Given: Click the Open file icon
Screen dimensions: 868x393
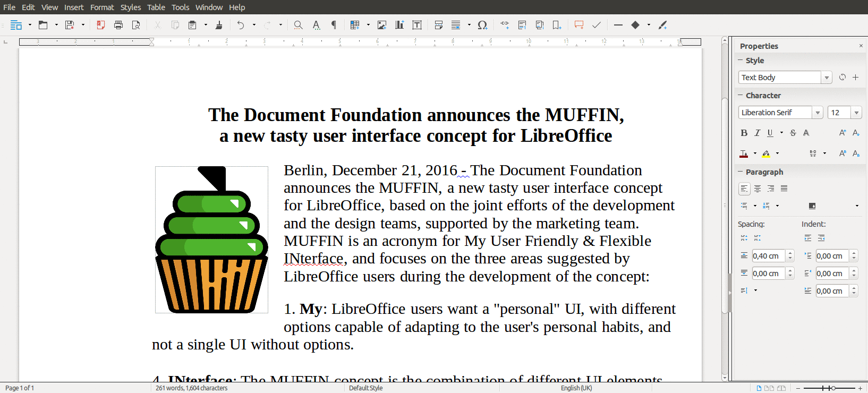Looking at the screenshot, I should pos(43,25).
